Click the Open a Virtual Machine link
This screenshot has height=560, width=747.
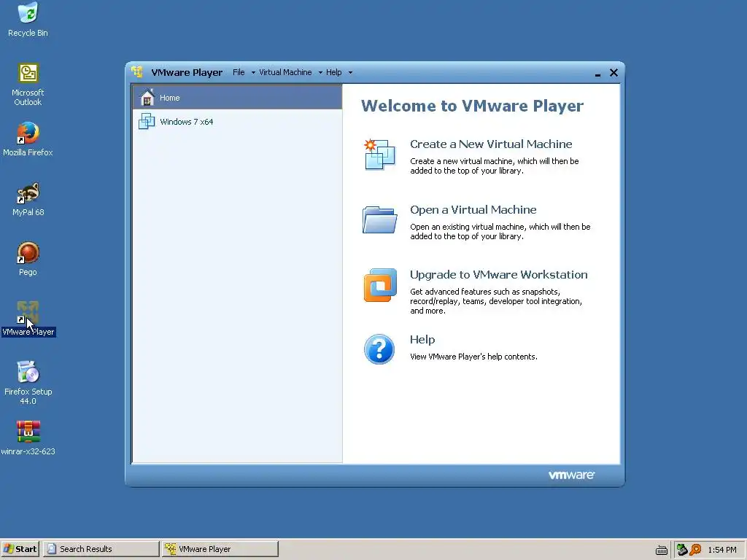(x=473, y=209)
